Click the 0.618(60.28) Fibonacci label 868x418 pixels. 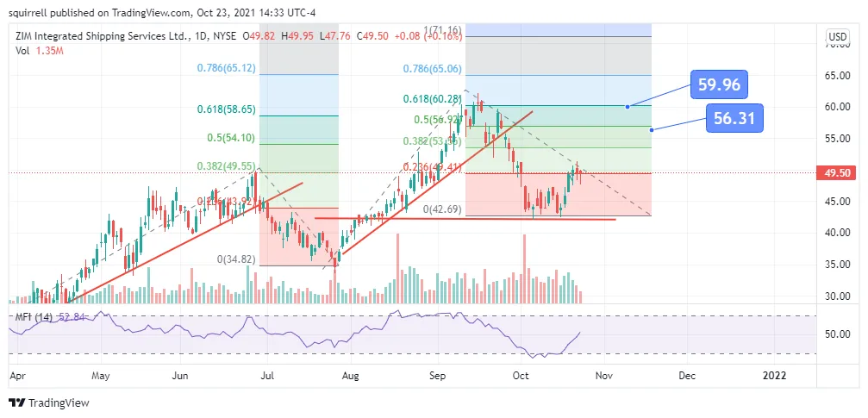tap(433, 99)
